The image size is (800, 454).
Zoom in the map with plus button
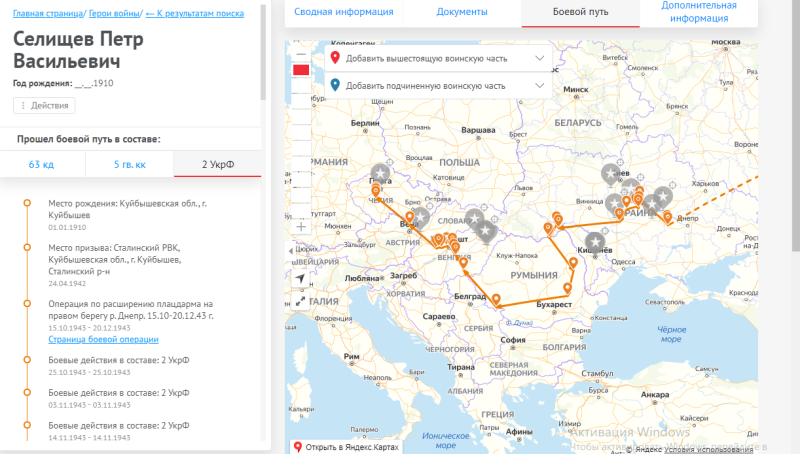[300, 227]
